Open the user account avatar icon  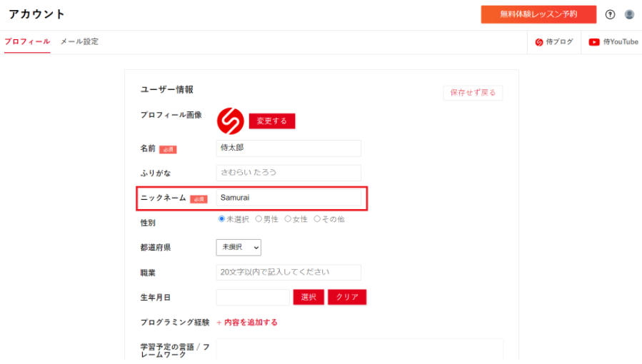click(x=629, y=14)
